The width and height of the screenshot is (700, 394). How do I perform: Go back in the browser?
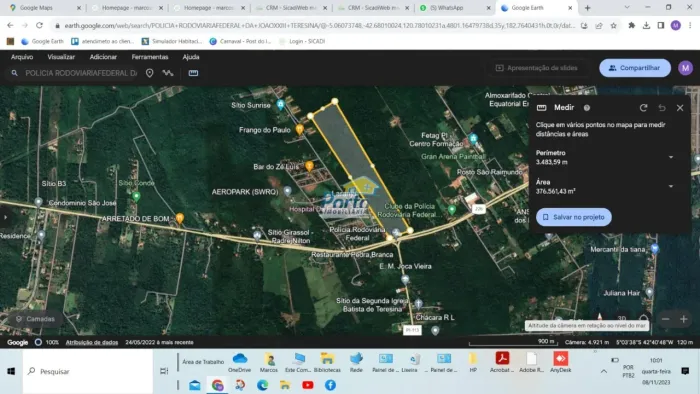(10, 25)
